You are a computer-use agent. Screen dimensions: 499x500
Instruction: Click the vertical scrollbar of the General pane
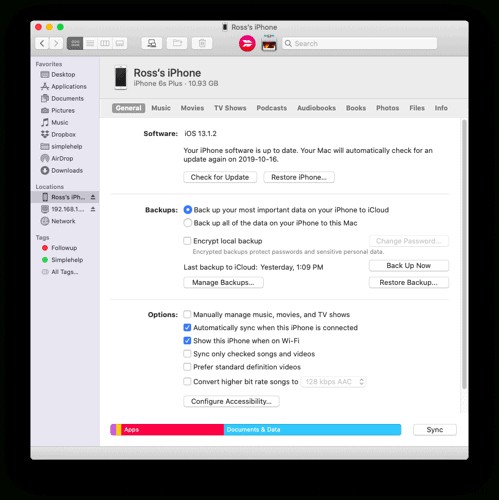click(464, 254)
